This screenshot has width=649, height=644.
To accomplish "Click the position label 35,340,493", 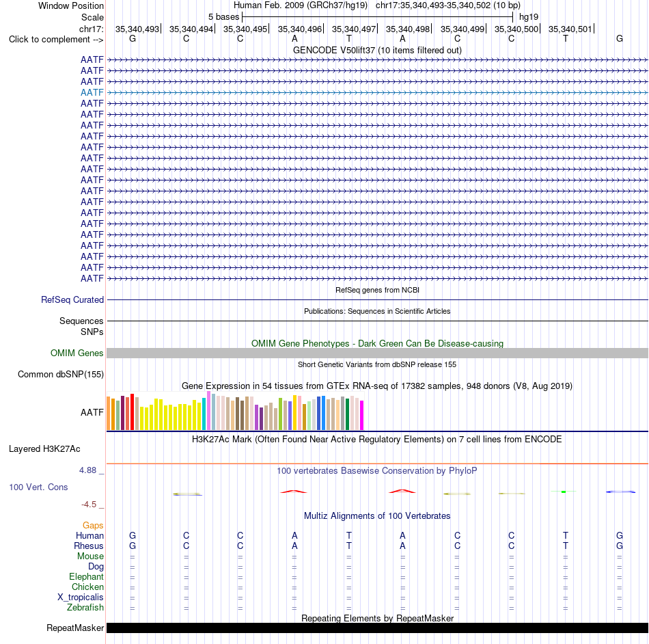I will (137, 29).
